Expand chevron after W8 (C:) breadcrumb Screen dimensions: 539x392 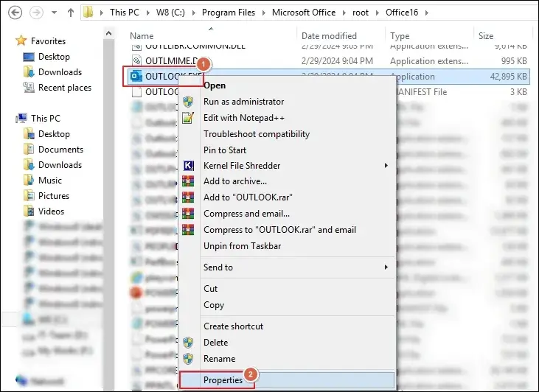(x=193, y=13)
